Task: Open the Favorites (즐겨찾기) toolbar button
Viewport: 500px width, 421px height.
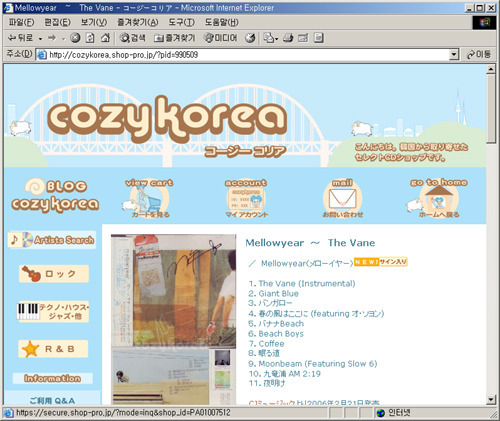Action: pos(174,38)
